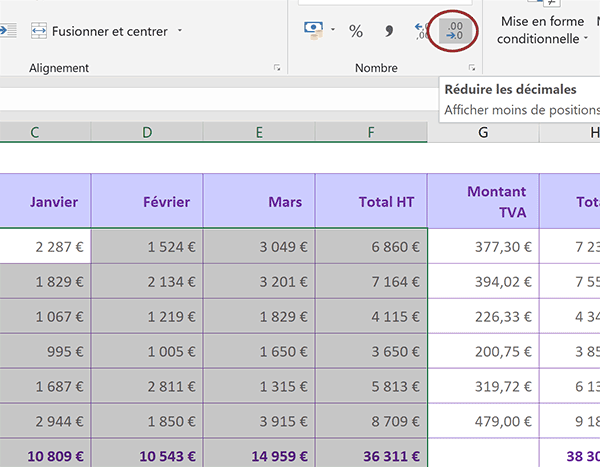600x467 pixels.
Task: Click cell containing 319,72 €
Action: [x=483, y=386]
